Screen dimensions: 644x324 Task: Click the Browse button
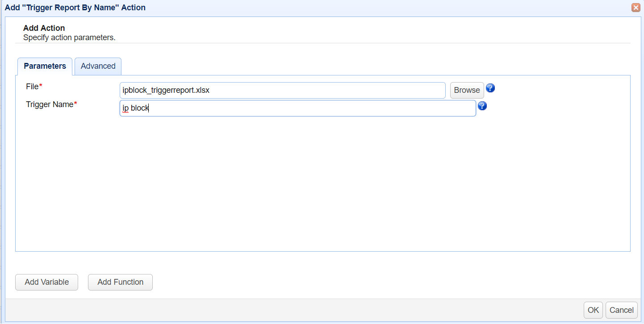(x=467, y=90)
